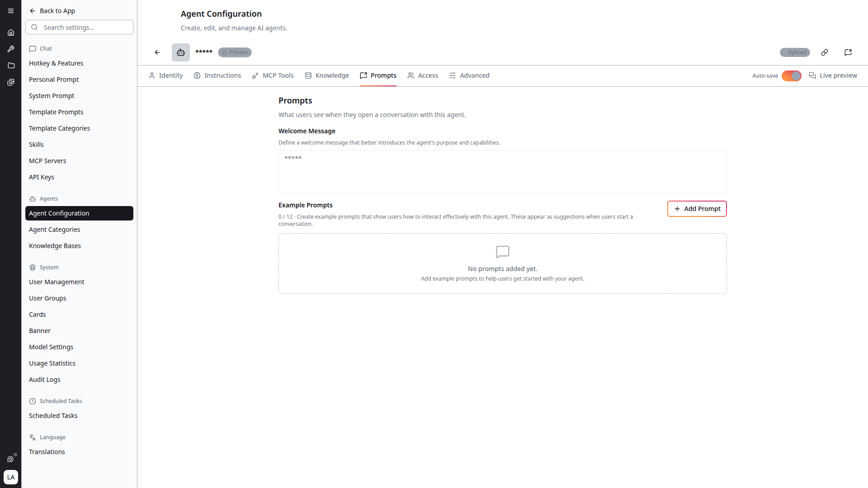The height and width of the screenshot is (488, 868).
Task: Open System Prompt settings
Action: point(79,96)
